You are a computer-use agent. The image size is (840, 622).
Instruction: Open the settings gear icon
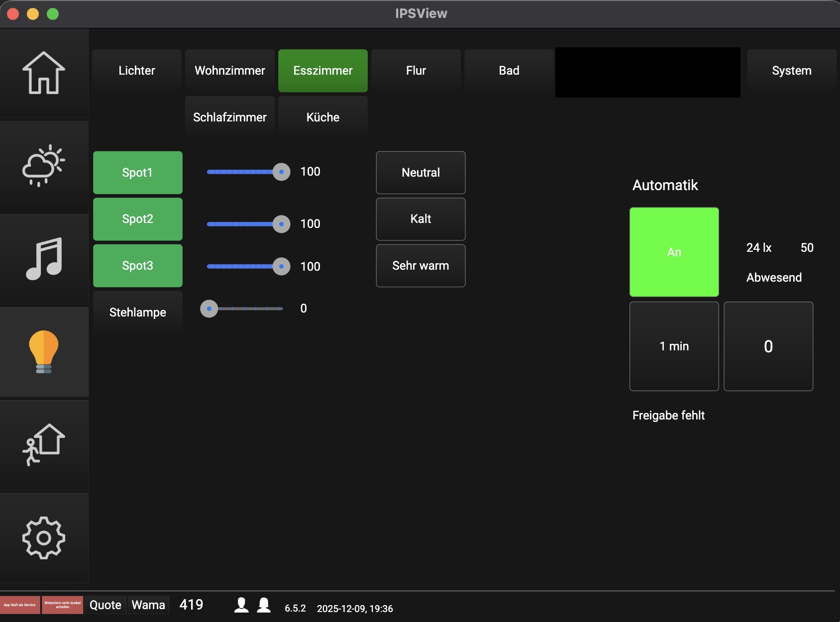click(x=44, y=537)
